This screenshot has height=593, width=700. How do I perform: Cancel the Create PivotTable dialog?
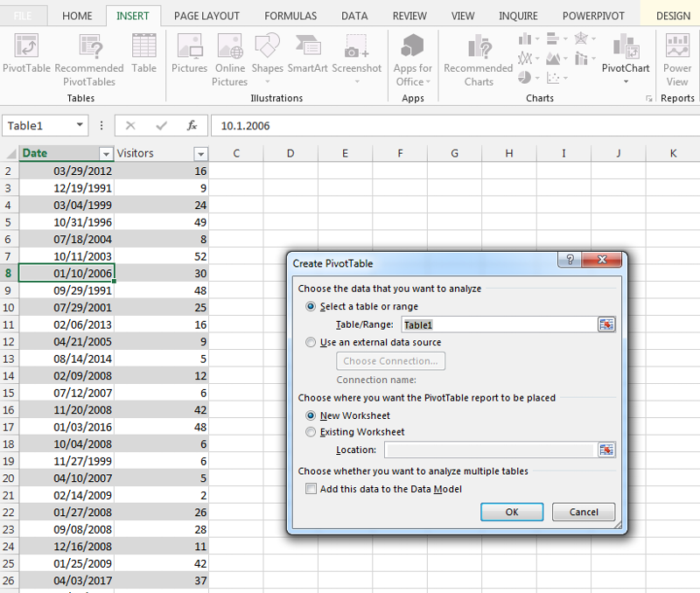[x=584, y=512]
